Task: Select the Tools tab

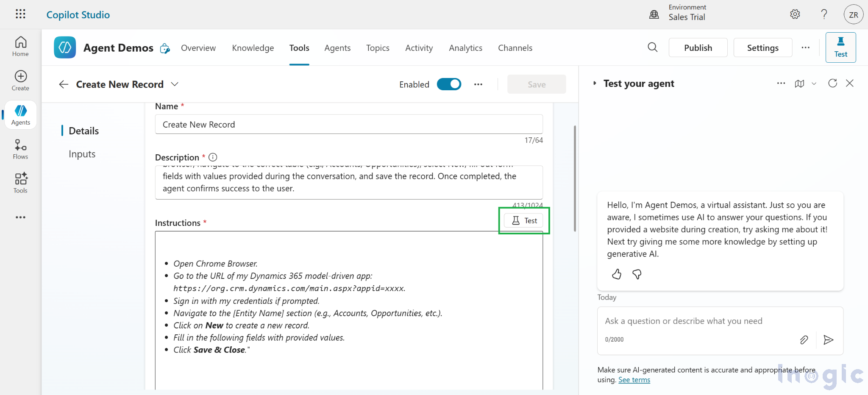Action: click(299, 48)
